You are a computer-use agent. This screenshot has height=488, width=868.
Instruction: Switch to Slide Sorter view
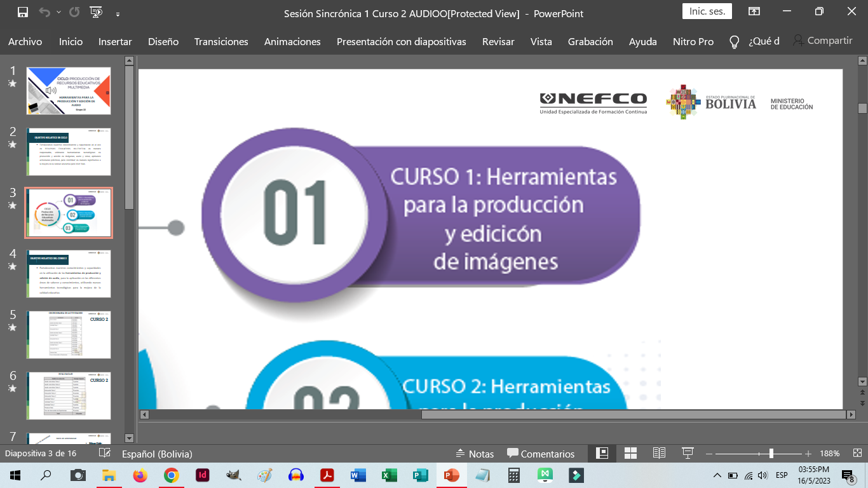coord(630,454)
